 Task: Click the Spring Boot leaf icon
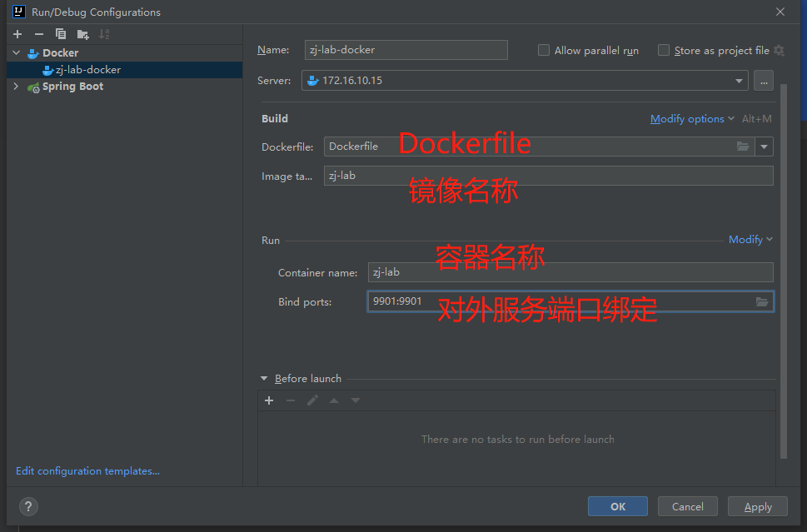[33, 87]
